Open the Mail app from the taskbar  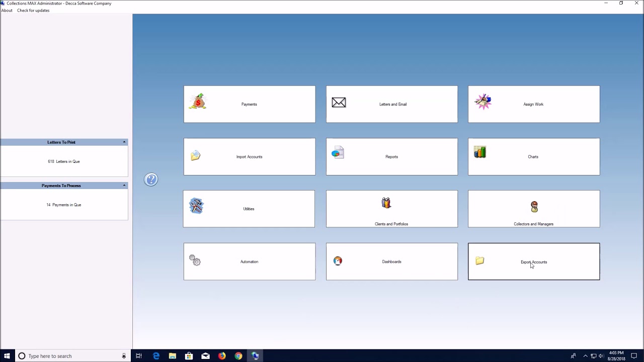(x=205, y=356)
